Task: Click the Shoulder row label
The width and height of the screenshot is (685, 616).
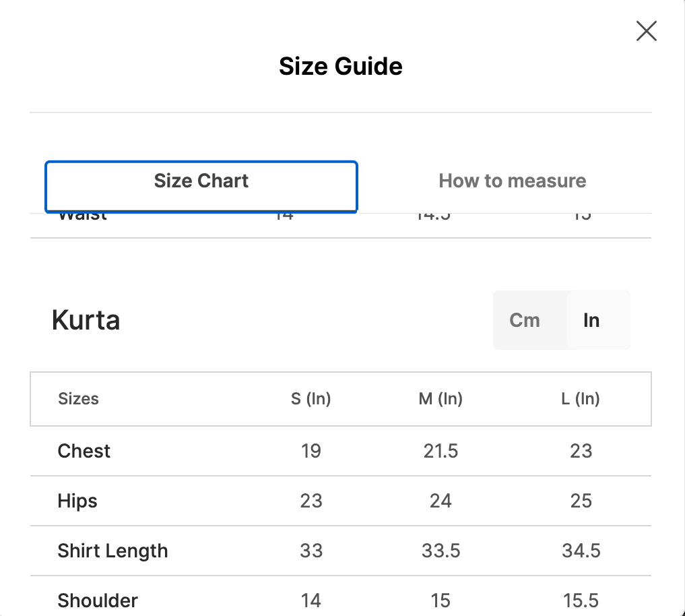Action: coord(98,600)
